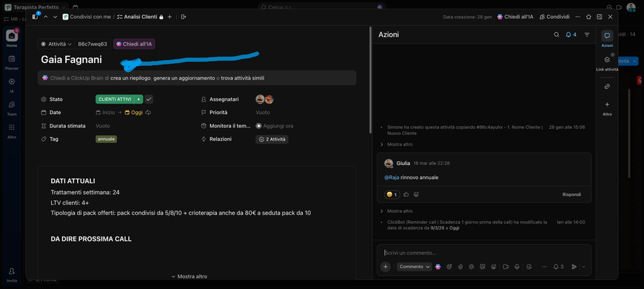Advance status using CLIENTI ATTIVI arrow
The width and height of the screenshot is (644, 289).
139,99
